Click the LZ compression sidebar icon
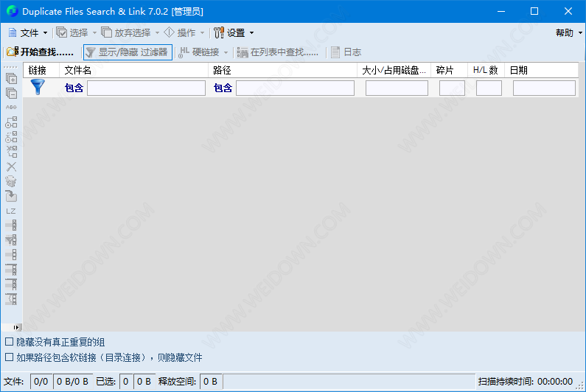Image resolution: width=586 pixels, height=392 pixels. (x=11, y=211)
